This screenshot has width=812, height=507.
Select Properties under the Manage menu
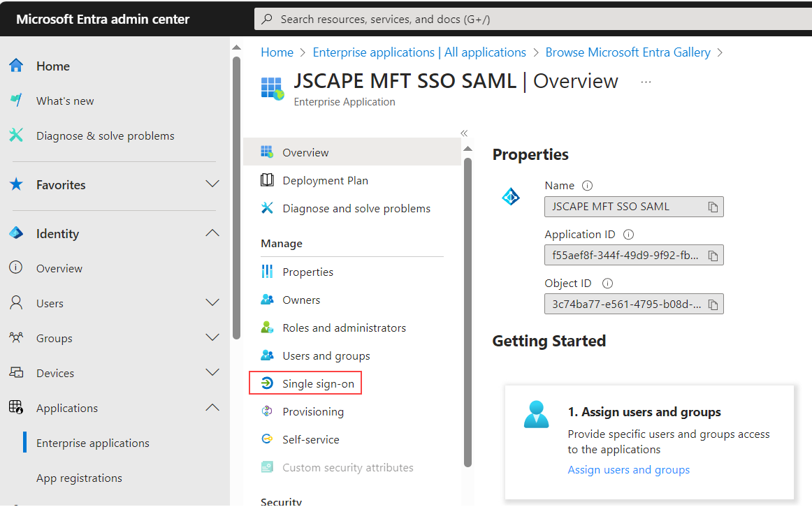(x=308, y=272)
